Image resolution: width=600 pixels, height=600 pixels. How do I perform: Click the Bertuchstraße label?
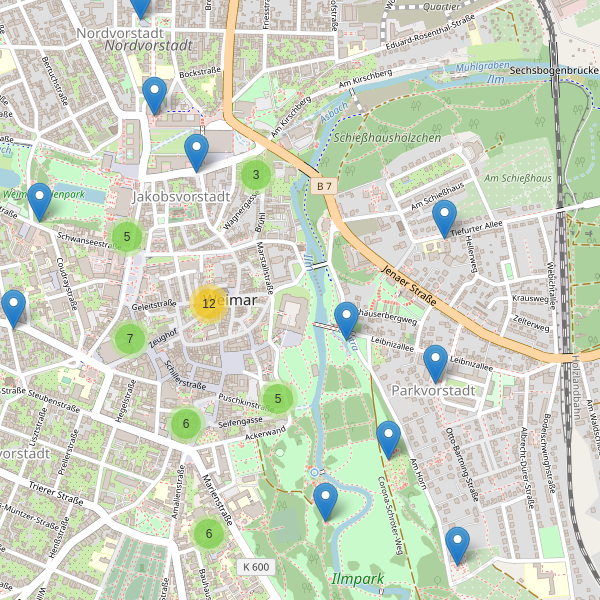55,81
